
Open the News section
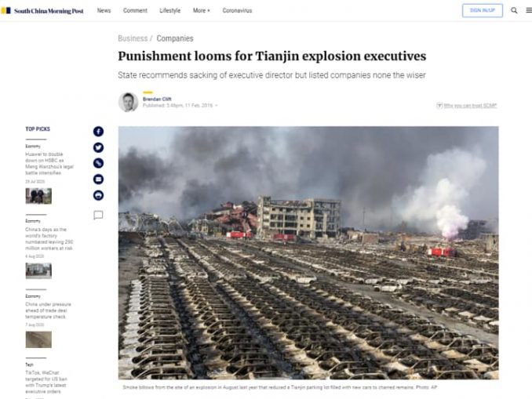[x=104, y=10]
